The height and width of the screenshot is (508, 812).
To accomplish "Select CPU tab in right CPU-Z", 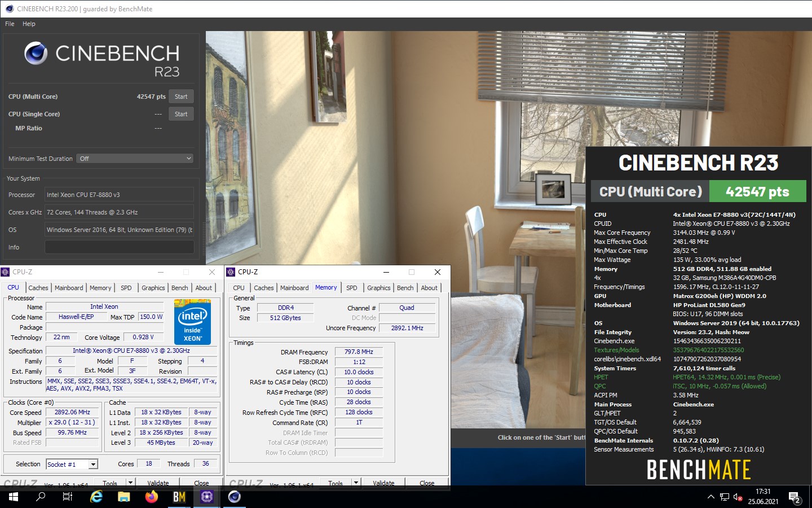I will pyautogui.click(x=239, y=288).
